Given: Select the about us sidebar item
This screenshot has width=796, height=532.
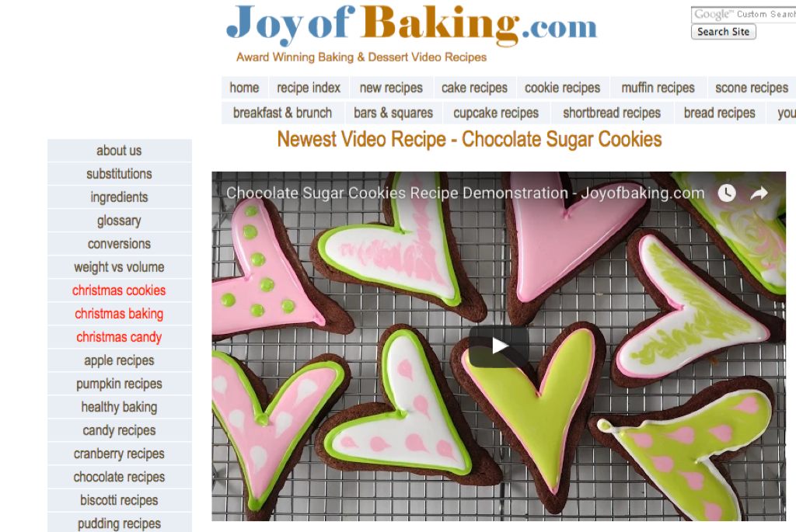Looking at the screenshot, I should click(x=119, y=151).
